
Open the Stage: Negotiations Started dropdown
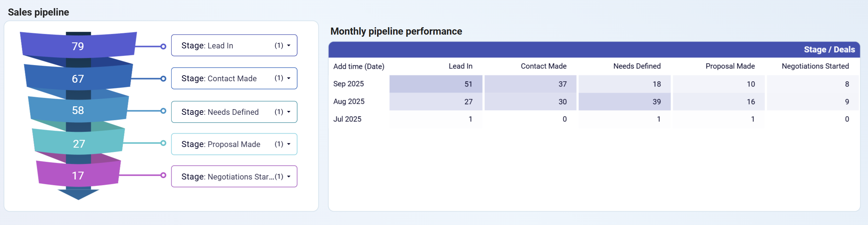point(234,177)
